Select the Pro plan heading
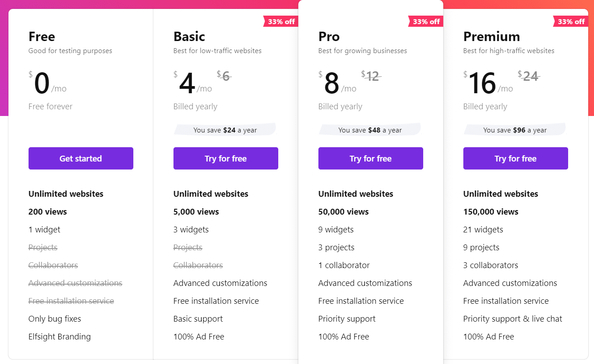The image size is (594, 364). click(329, 37)
